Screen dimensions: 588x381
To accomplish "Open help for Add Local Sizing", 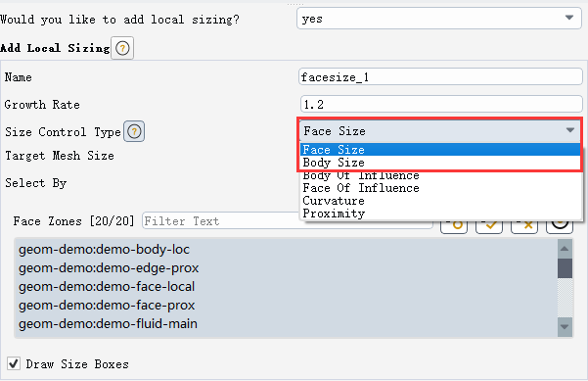I will tap(122, 48).
